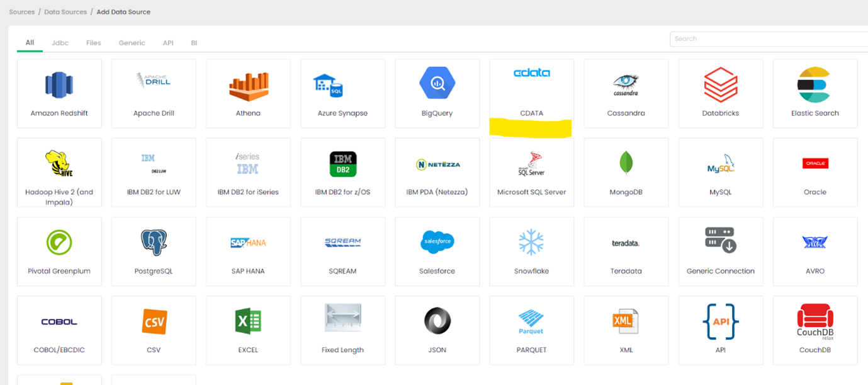Click the Hadoop Hive 2 icon
868x385 pixels.
(59, 164)
